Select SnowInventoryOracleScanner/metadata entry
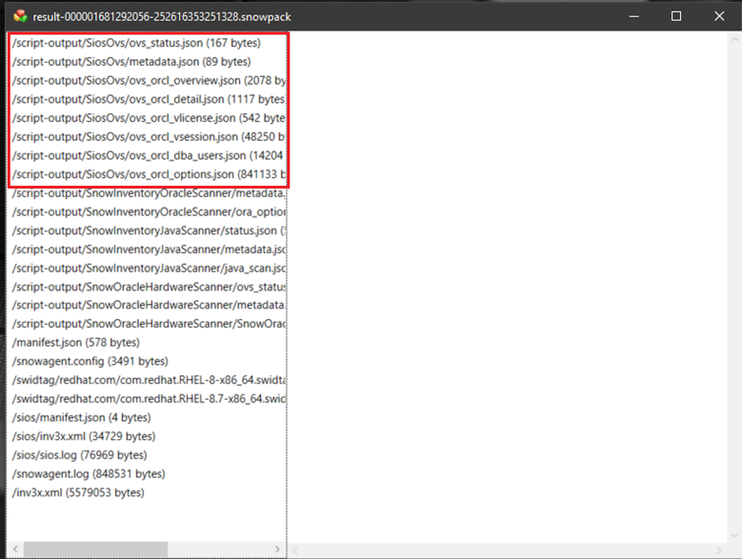Image resolution: width=742 pixels, height=560 pixels. (149, 193)
